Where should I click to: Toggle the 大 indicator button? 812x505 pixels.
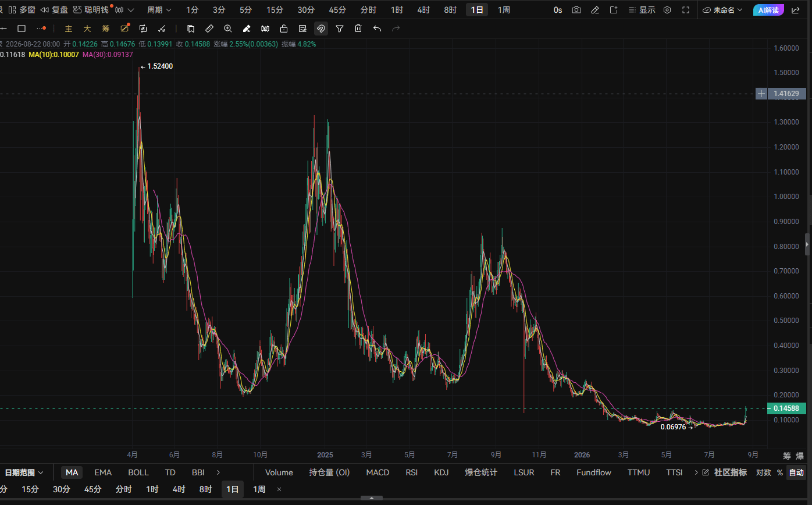click(x=87, y=29)
